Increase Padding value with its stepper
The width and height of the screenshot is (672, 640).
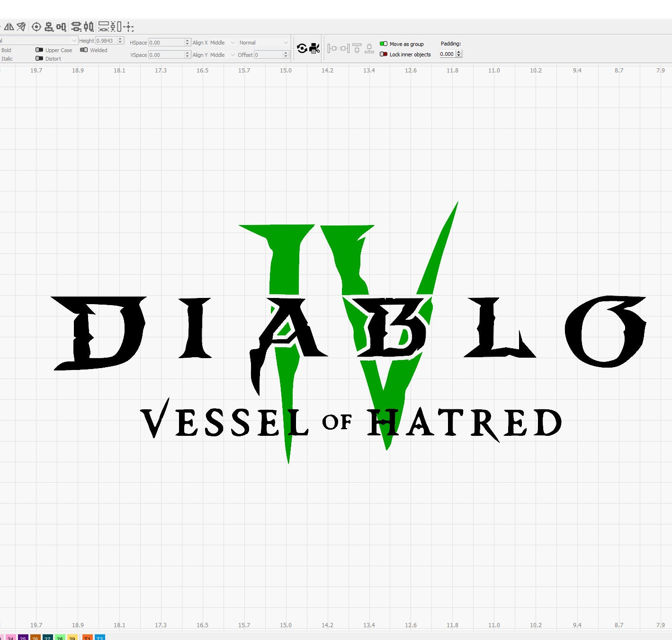click(x=458, y=52)
